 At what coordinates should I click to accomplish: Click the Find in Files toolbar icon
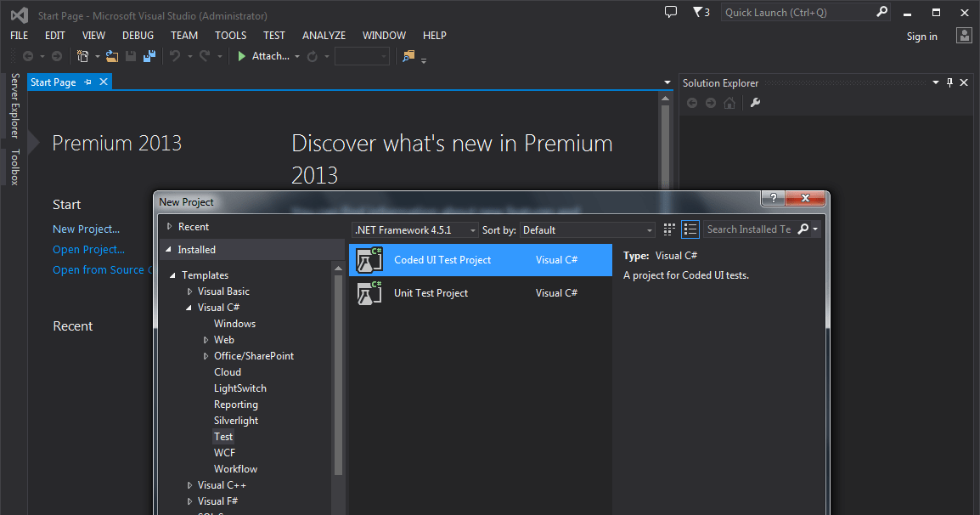pos(408,56)
